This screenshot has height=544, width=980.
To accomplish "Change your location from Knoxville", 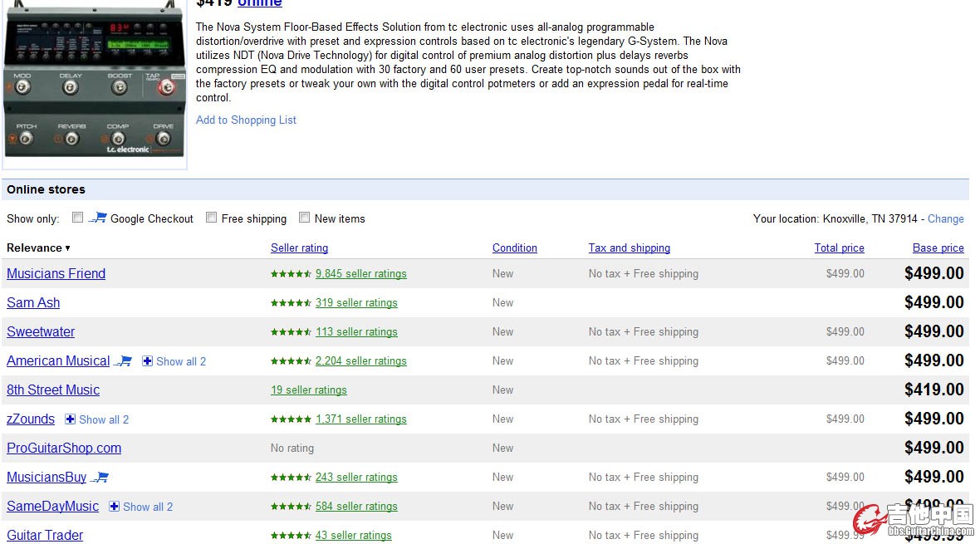I will (x=946, y=219).
